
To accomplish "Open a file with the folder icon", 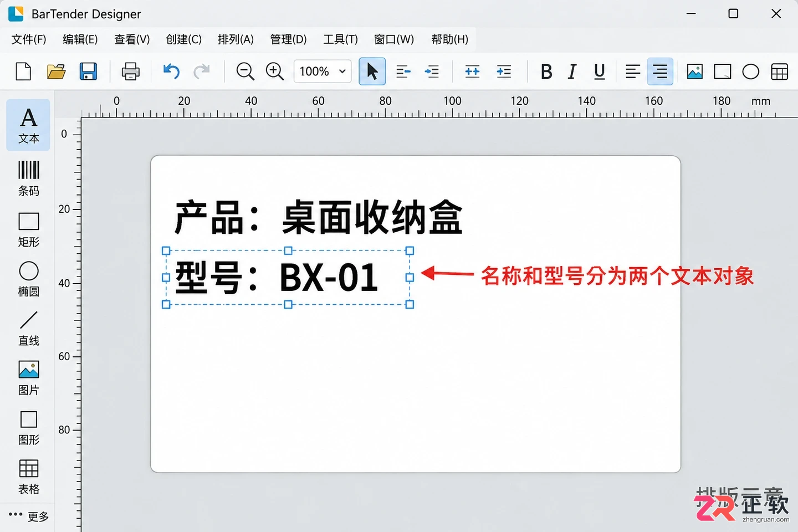I will 56,71.
